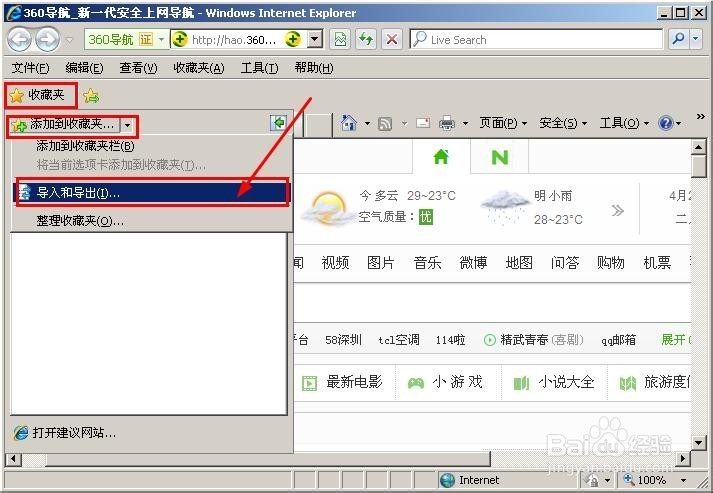Stop loading with the red X icon

pos(392,40)
